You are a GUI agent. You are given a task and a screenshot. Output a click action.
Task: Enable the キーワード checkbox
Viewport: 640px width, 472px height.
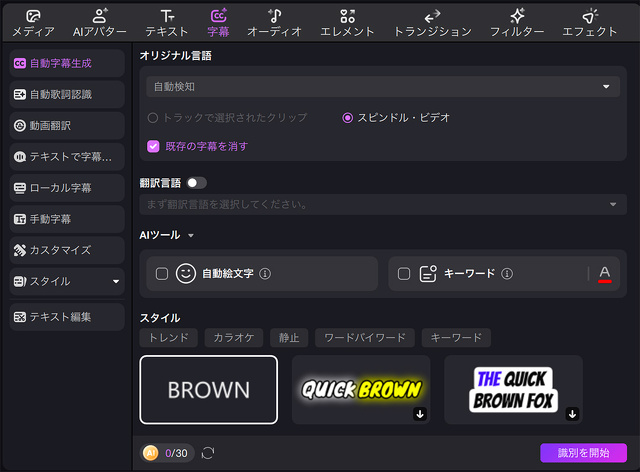(404, 274)
